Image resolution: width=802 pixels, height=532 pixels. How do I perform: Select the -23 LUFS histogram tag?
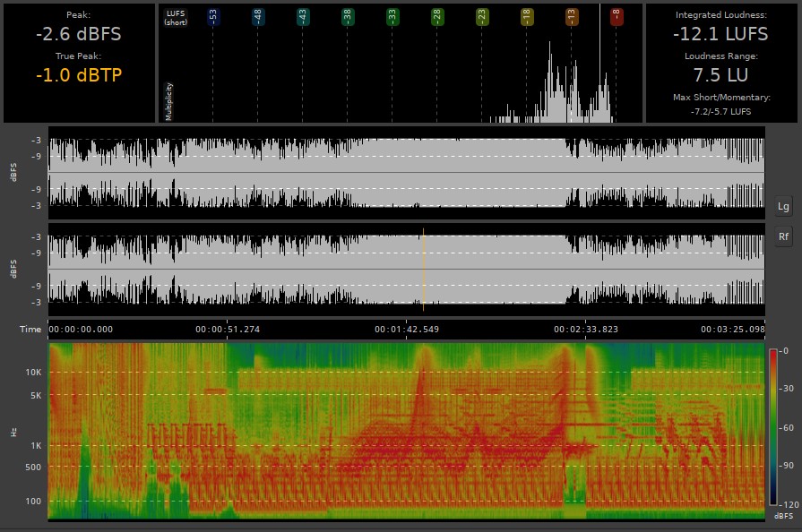pyautogui.click(x=482, y=16)
